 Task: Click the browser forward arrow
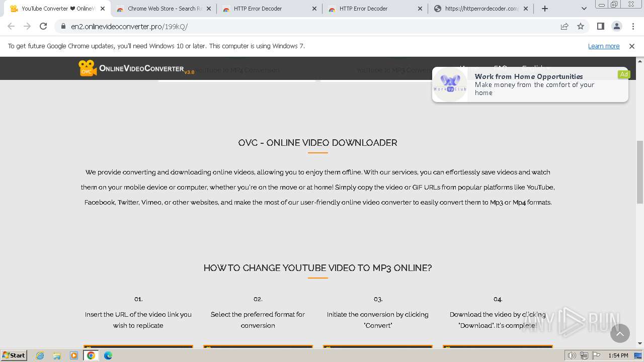27,26
